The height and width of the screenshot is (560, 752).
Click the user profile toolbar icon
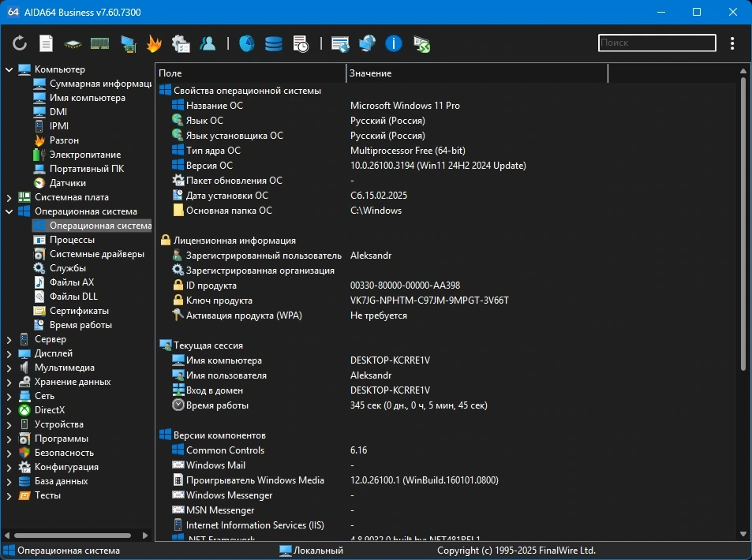pos(208,43)
